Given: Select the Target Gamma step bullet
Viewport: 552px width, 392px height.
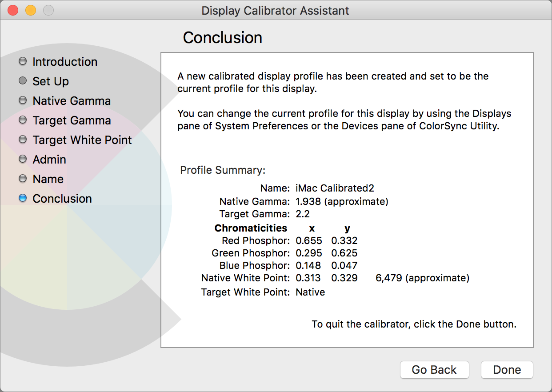Looking at the screenshot, I should (x=23, y=120).
